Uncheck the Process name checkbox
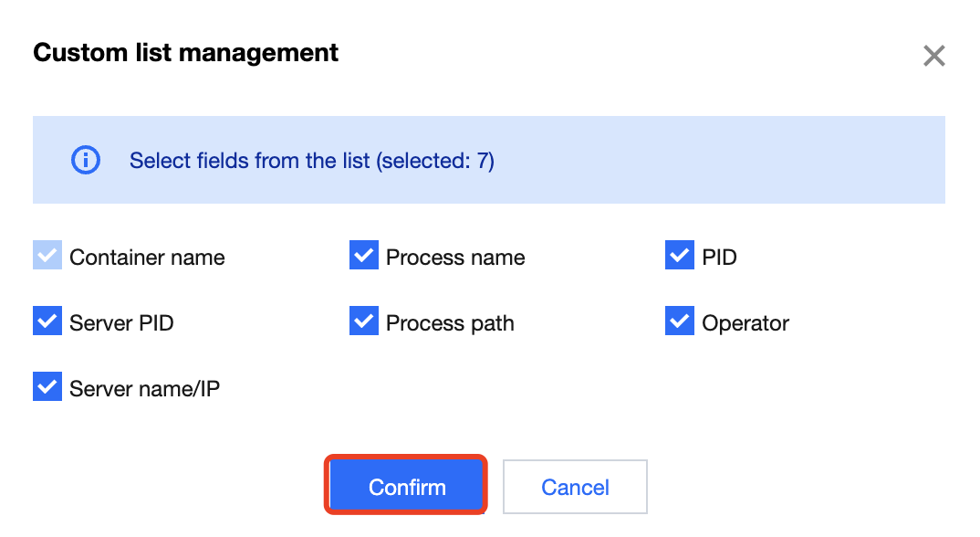This screenshot has width=980, height=537. [364, 257]
